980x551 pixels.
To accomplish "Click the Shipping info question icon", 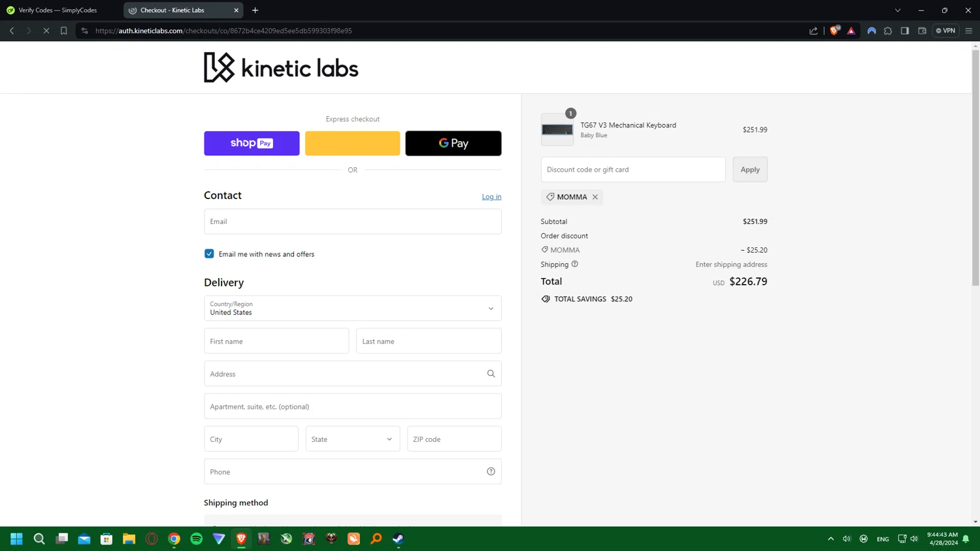I will coord(575,264).
